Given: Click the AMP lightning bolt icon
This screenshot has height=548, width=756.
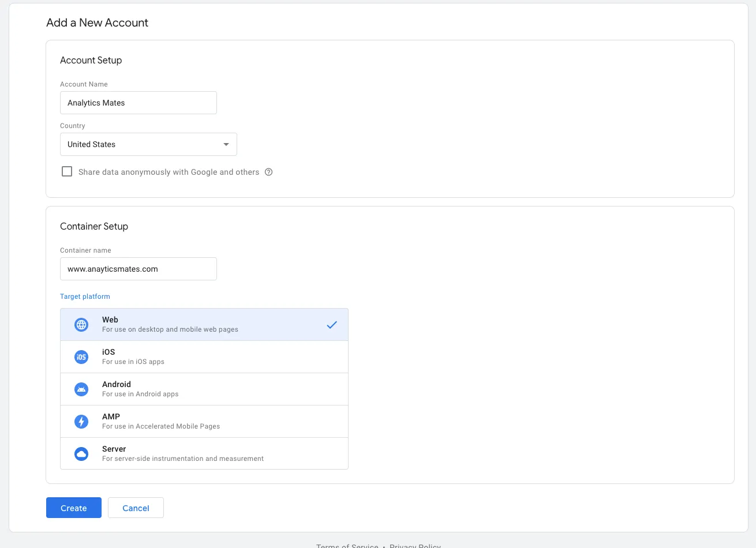Looking at the screenshot, I should coord(81,422).
